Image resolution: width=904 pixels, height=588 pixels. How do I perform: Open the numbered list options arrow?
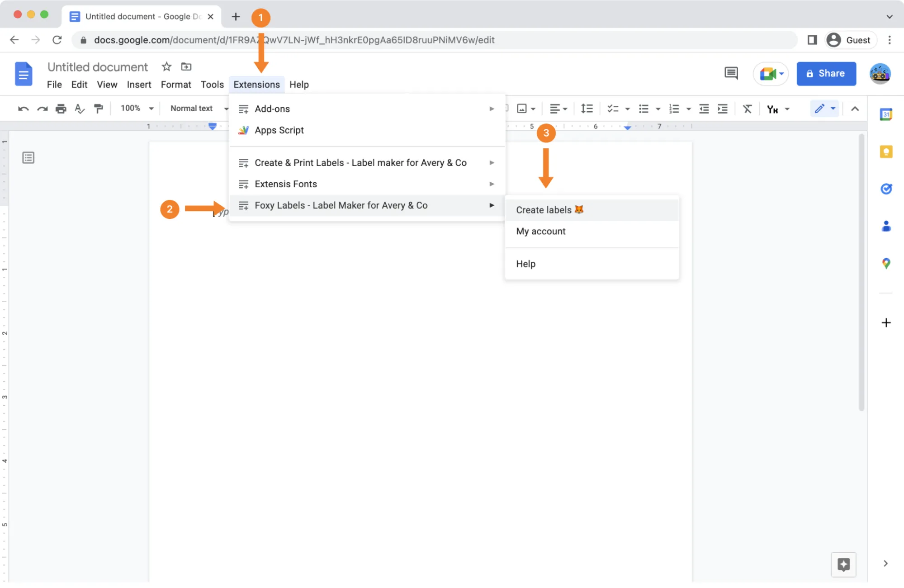coord(688,109)
